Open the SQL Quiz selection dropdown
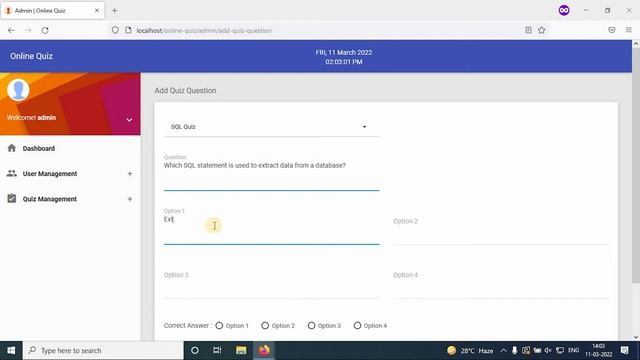Image resolution: width=640 pixels, height=360 pixels. (x=271, y=127)
